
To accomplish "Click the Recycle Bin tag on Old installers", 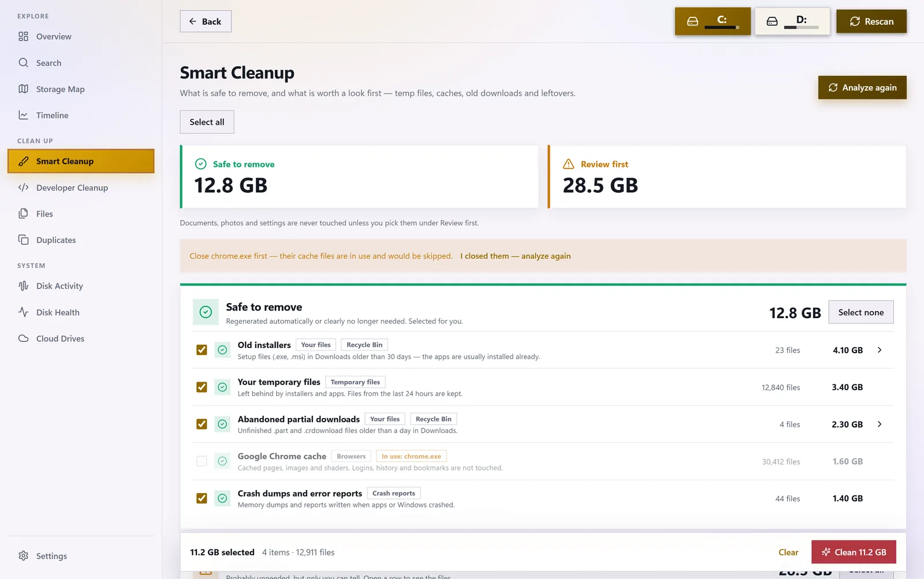I will [x=364, y=345].
